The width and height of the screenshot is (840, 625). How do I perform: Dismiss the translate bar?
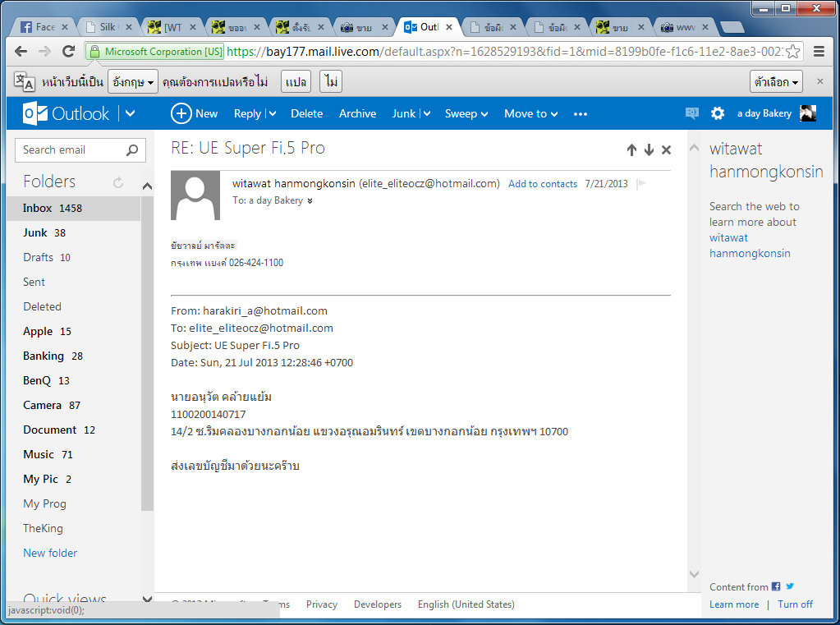[x=819, y=81]
